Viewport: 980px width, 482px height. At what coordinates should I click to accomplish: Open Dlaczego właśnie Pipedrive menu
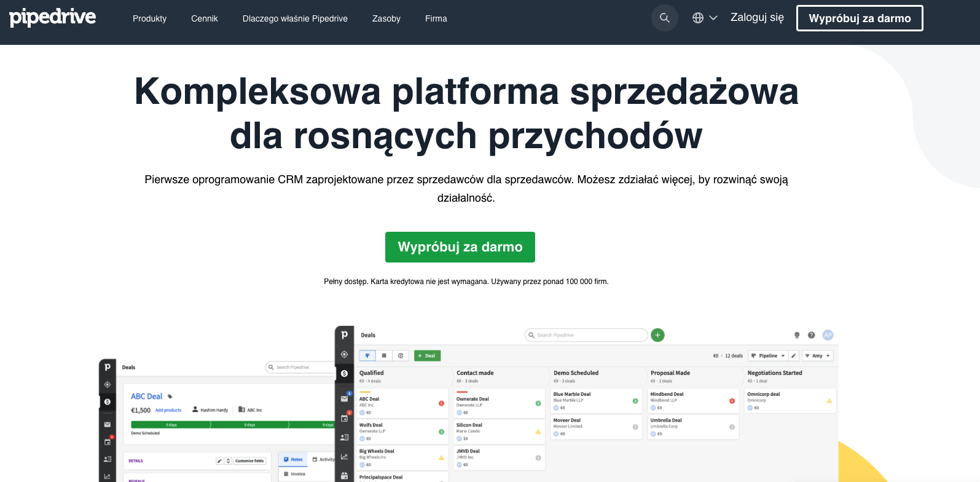click(x=295, y=18)
